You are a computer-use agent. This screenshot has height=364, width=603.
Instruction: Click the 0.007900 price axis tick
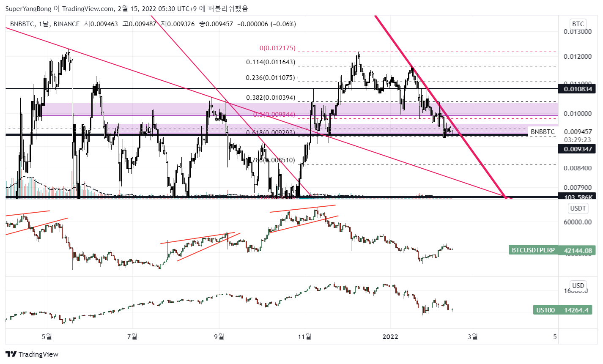click(578, 188)
